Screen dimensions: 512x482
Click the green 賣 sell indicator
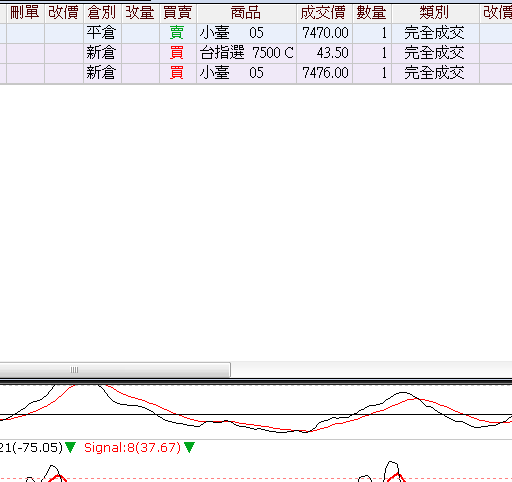point(177,33)
